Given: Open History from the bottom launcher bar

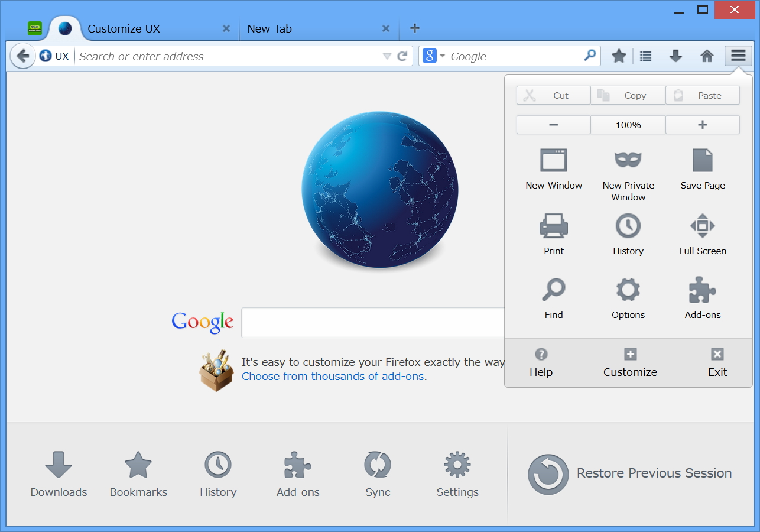Looking at the screenshot, I should (218, 474).
